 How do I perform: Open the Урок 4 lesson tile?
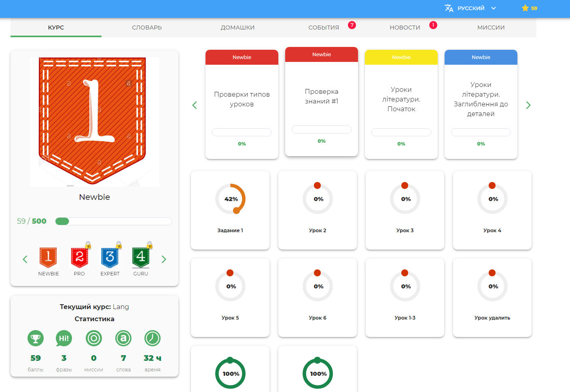pyautogui.click(x=492, y=210)
